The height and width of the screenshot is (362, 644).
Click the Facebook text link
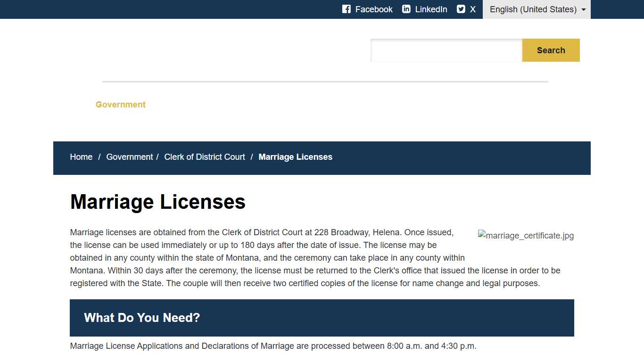pos(373,9)
